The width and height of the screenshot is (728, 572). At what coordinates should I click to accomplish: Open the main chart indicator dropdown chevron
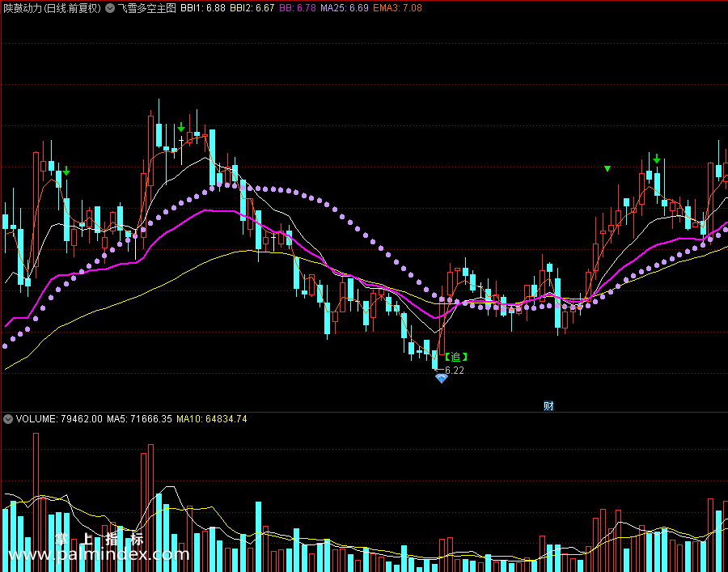point(109,8)
